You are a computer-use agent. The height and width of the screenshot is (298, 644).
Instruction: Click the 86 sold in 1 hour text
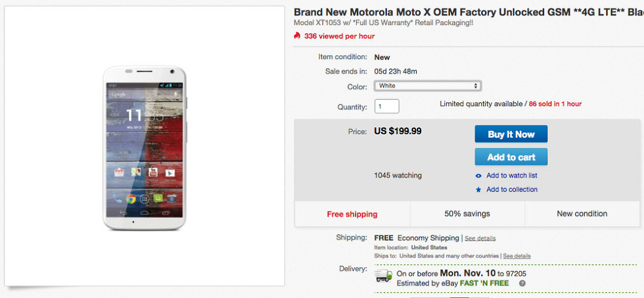pyautogui.click(x=555, y=104)
